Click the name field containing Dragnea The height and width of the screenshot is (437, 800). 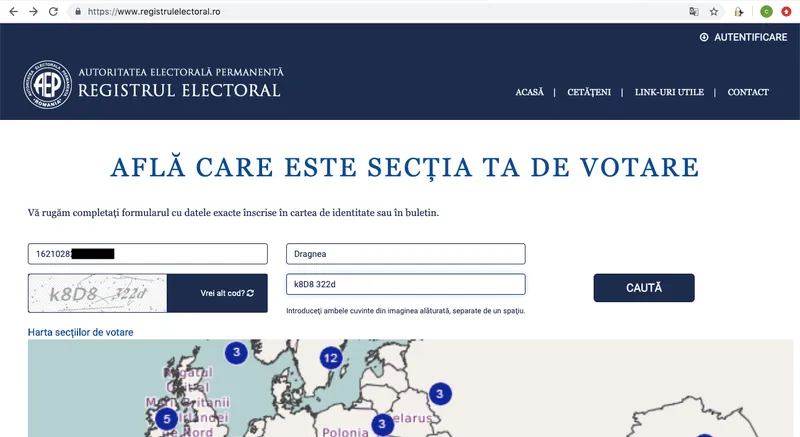pos(406,254)
